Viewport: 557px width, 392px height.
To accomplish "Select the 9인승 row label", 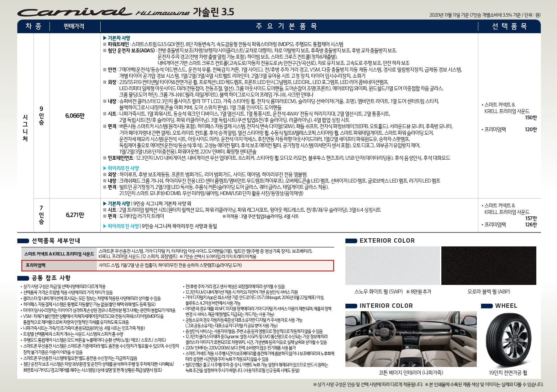I will pyautogui.click(x=41, y=116).
